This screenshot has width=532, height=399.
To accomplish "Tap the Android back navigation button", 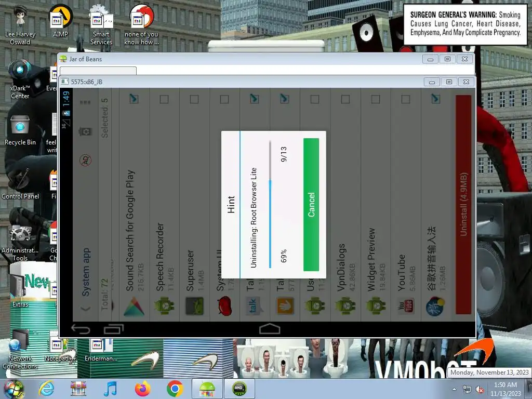I will tap(81, 329).
